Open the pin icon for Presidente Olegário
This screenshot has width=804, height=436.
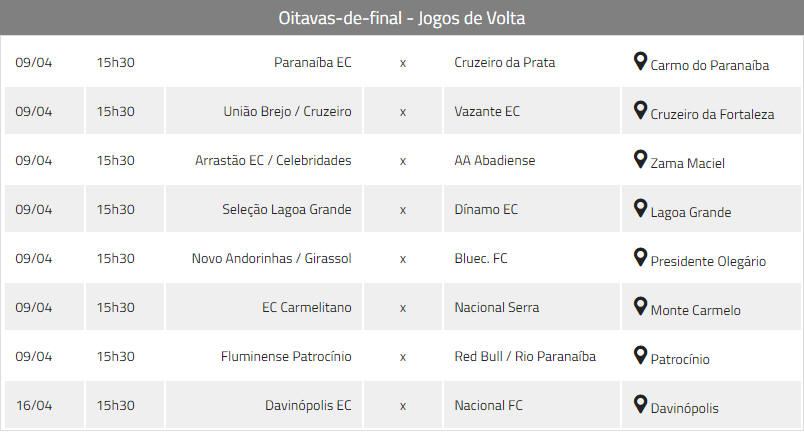[x=640, y=257]
